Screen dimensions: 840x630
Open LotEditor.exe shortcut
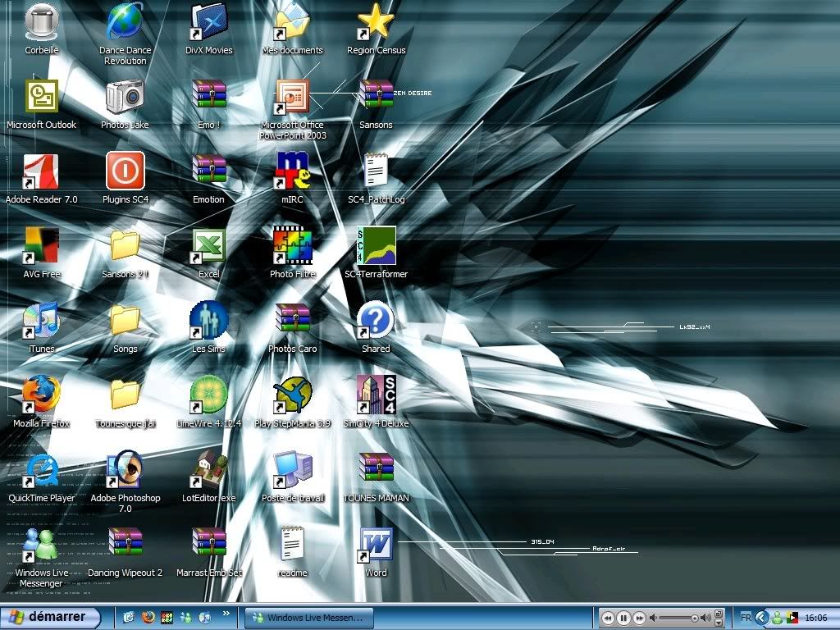tap(209, 477)
